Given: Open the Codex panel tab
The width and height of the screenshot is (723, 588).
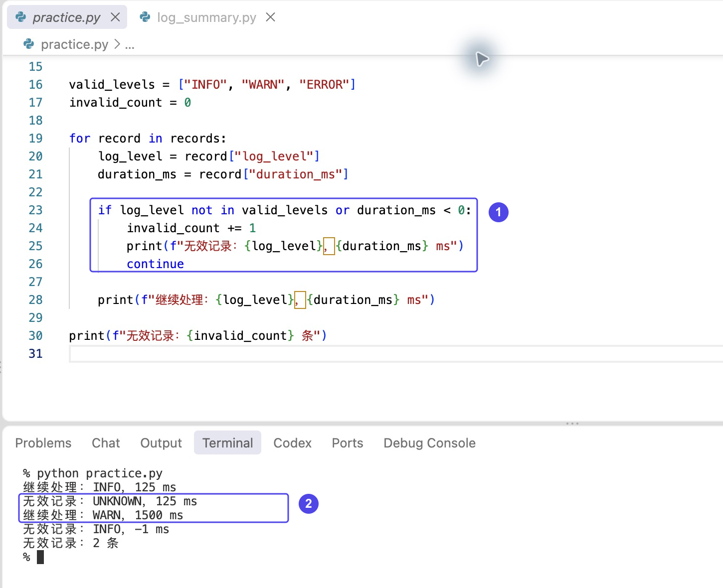Looking at the screenshot, I should 292,443.
